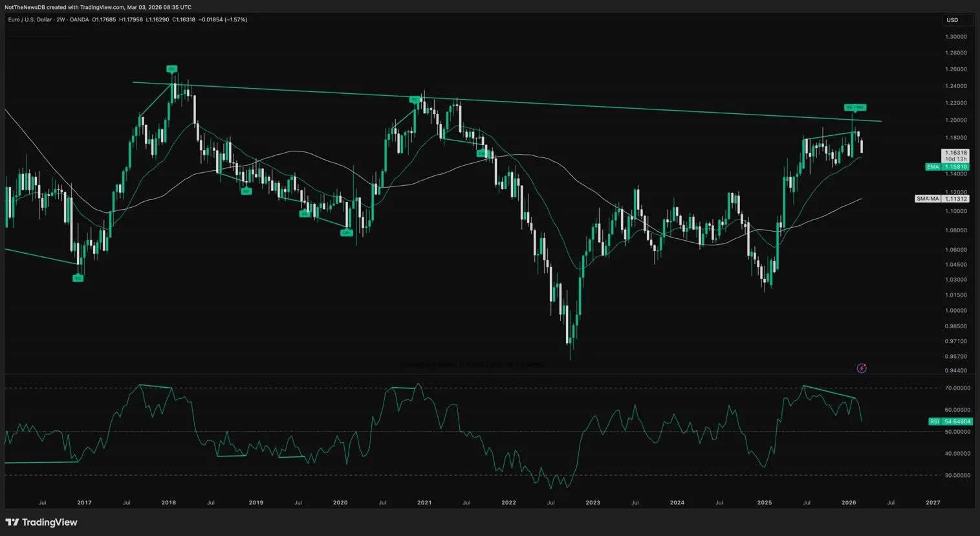This screenshot has width=980, height=536.
Task: Click the TradingView logo at bottom left
Action: [41, 522]
